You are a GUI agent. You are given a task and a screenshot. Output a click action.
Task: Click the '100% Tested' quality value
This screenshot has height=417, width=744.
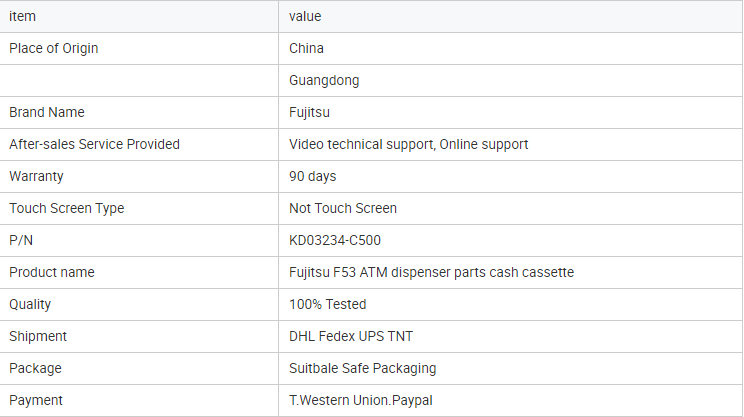[328, 304]
